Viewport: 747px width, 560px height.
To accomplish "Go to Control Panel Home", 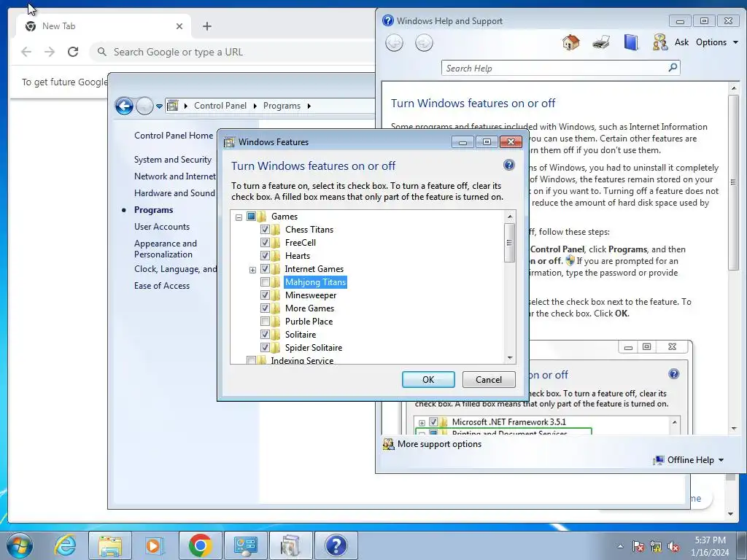I will coord(174,135).
